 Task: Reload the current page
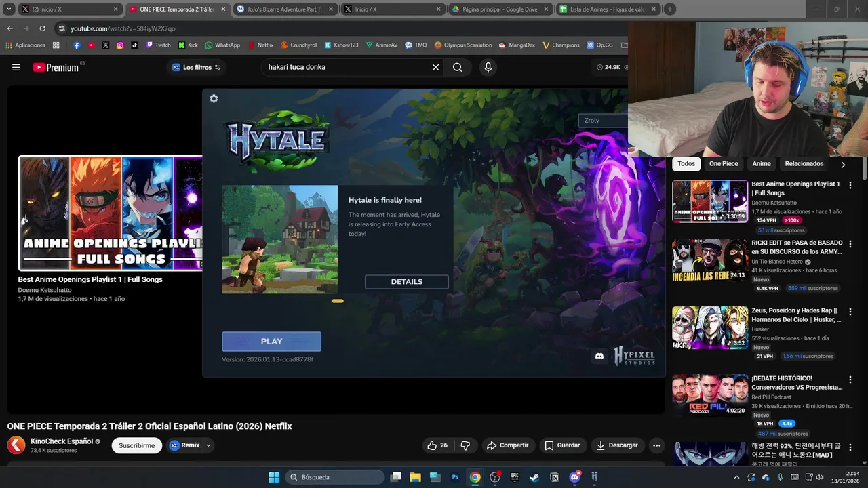tap(42, 28)
